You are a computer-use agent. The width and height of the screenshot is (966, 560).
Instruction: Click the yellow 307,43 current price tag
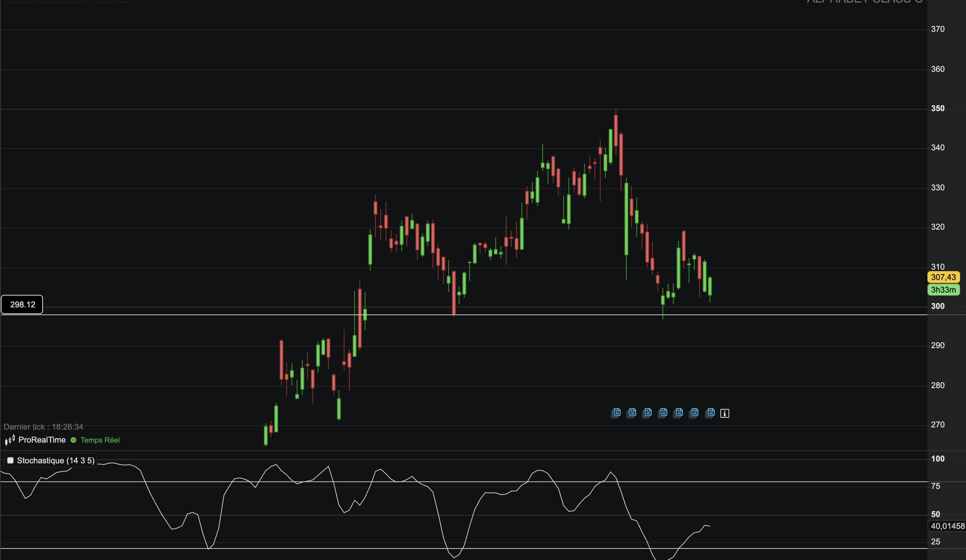(943, 277)
